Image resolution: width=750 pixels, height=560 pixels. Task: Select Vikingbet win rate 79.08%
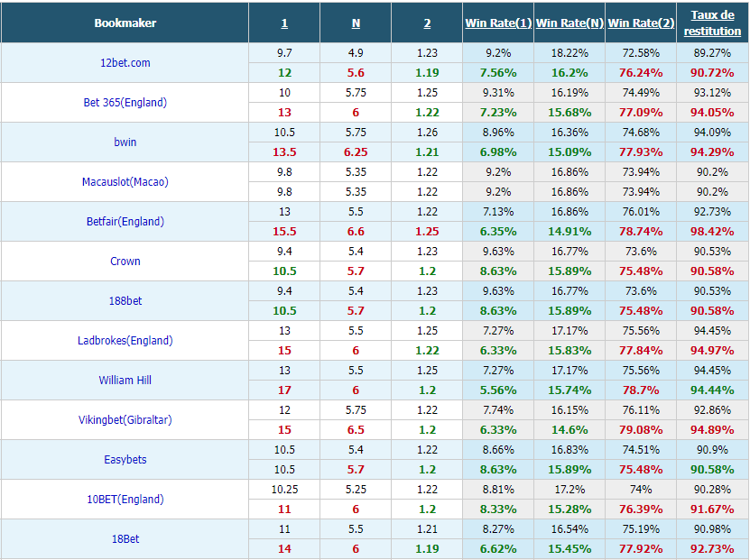click(x=641, y=429)
